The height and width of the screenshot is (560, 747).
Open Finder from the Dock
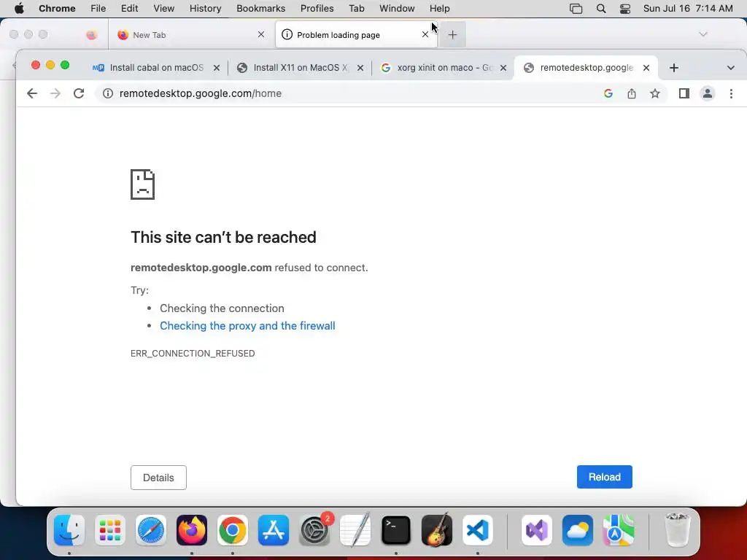[x=69, y=530]
